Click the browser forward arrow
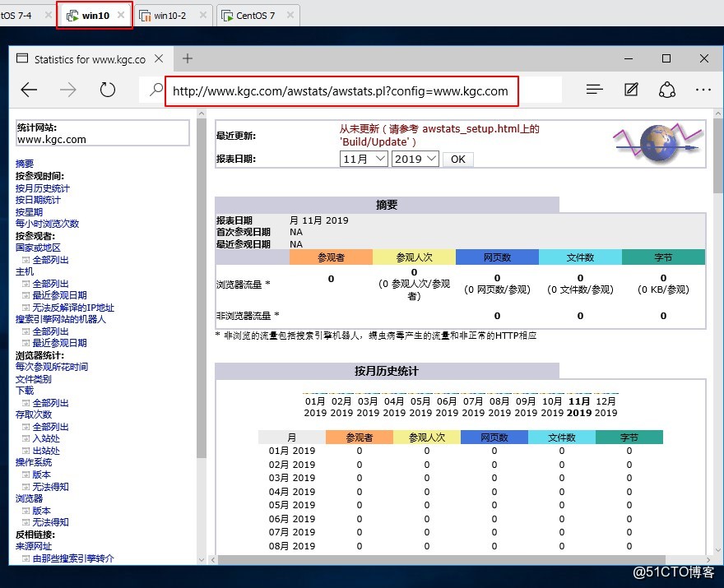 point(67,90)
